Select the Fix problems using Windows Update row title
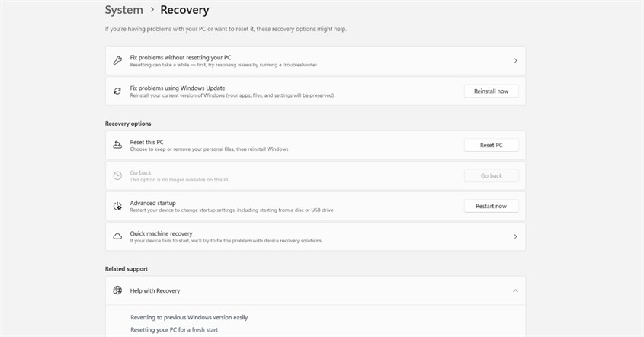The image size is (644, 337). [x=178, y=88]
